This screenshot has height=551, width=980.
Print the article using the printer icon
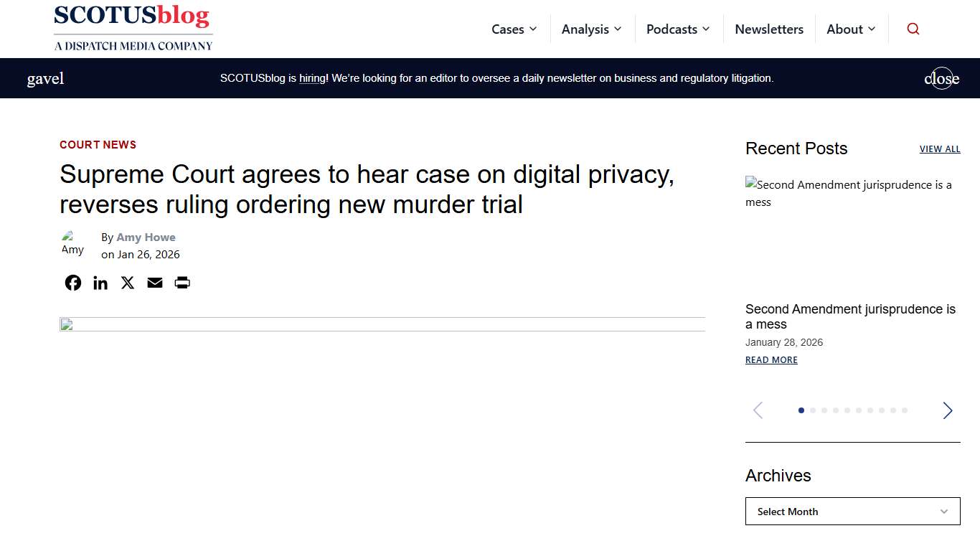click(x=182, y=283)
